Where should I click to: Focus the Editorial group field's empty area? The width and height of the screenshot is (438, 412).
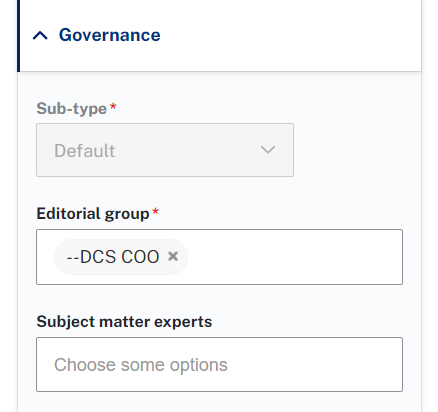(x=295, y=257)
